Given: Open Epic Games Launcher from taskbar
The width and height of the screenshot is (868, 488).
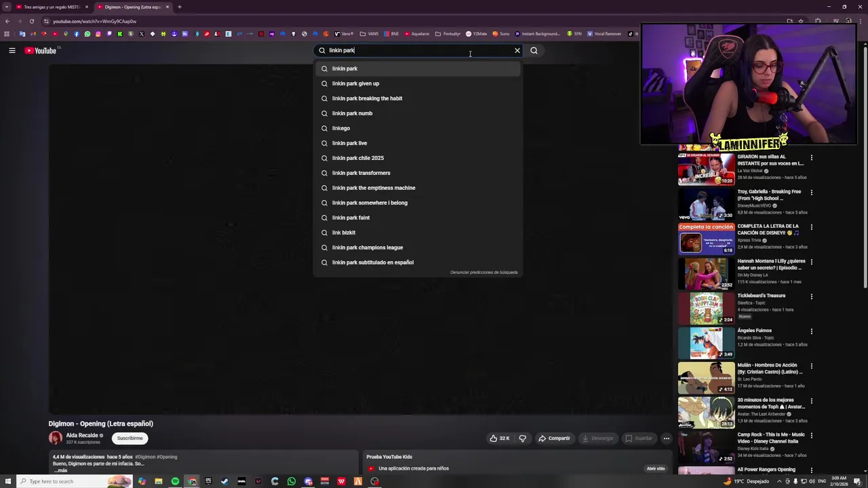Looking at the screenshot, I should (x=208, y=481).
